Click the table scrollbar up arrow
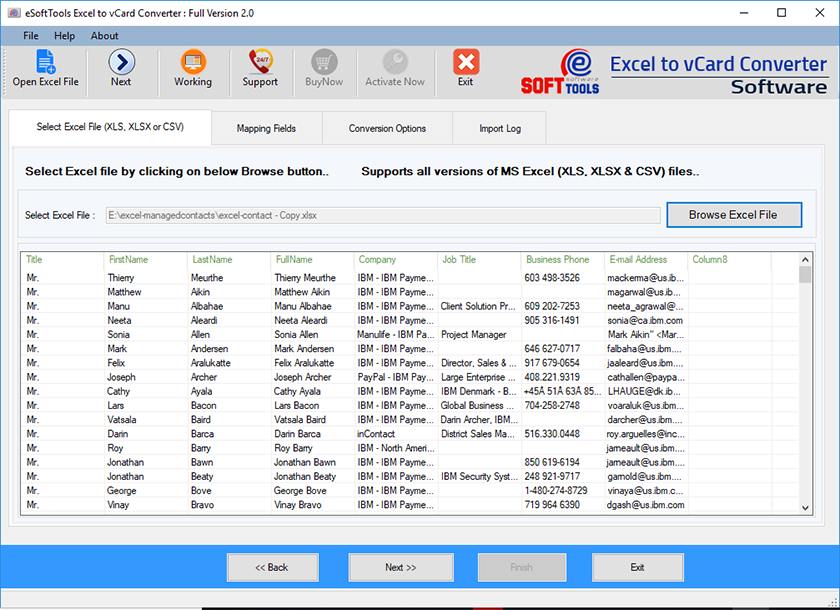 [x=805, y=260]
